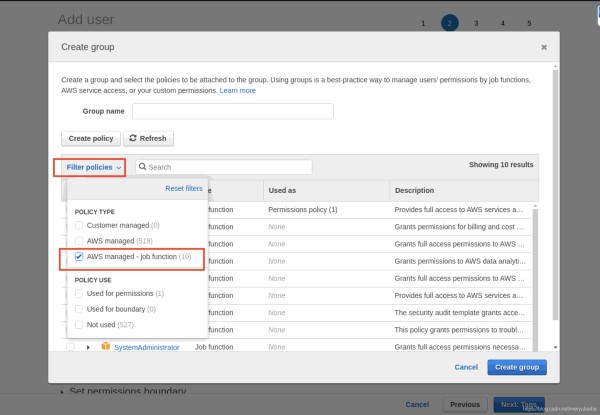Click the SystemAdministrator policy icon
Image resolution: width=600 pixels, height=415 pixels.
coord(106,346)
